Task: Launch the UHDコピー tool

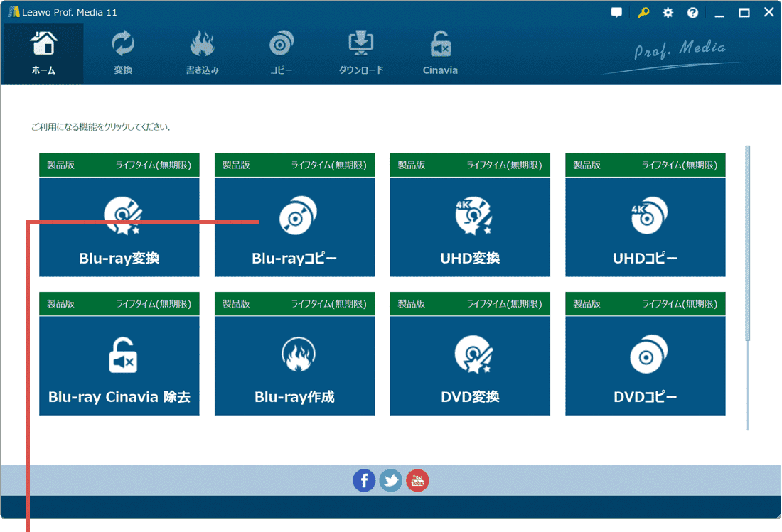Action: click(645, 226)
